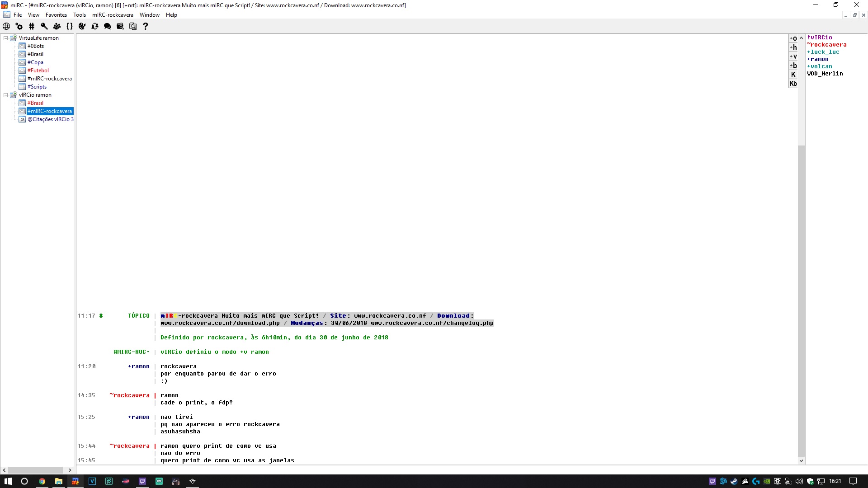The image size is (868, 488).
Task: Click the channel window vertical scrollbar
Action: (x=801, y=300)
